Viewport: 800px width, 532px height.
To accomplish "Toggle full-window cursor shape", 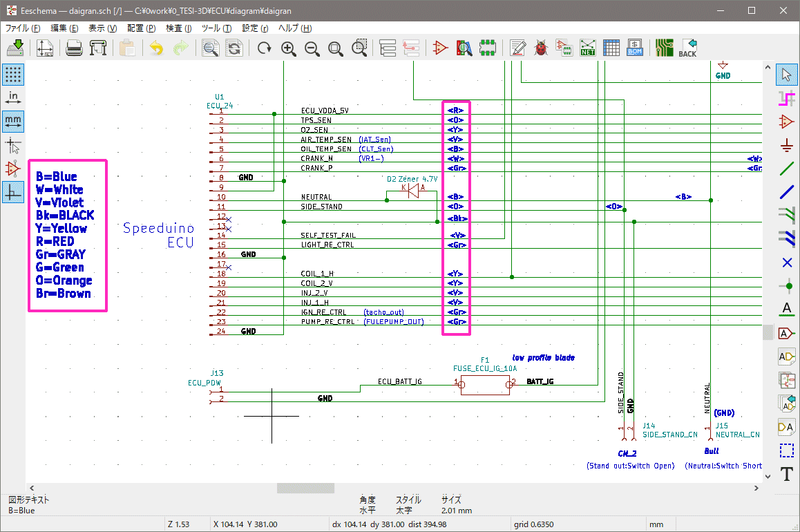I will (x=12, y=145).
